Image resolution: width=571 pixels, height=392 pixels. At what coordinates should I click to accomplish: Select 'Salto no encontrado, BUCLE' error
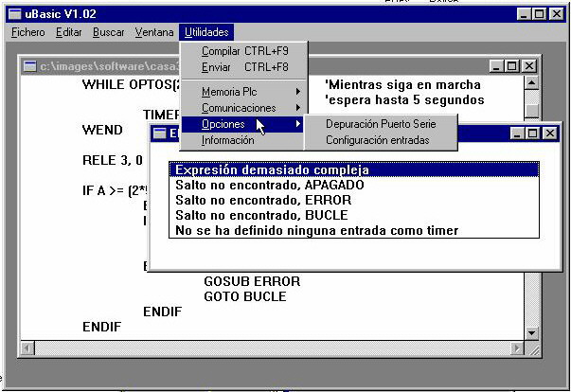pos(263,215)
